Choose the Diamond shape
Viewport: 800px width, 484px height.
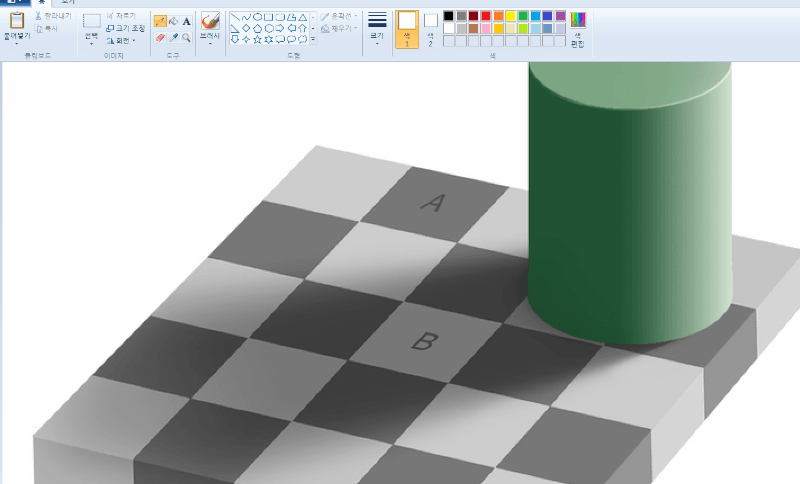point(246,28)
